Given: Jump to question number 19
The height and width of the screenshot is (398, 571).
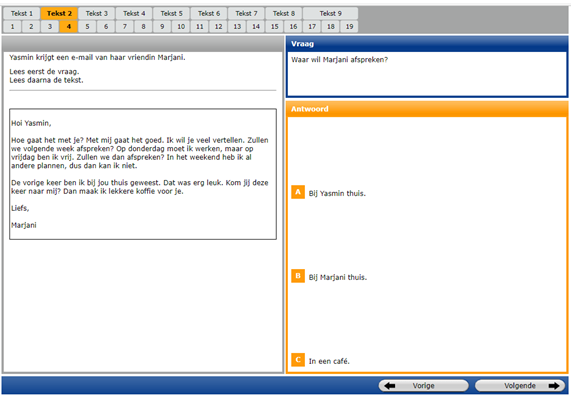Looking at the screenshot, I should (x=349, y=27).
